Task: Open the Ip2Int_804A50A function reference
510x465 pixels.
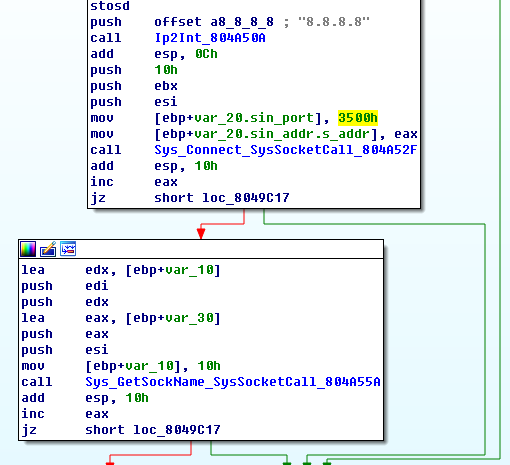Action: (x=210, y=38)
